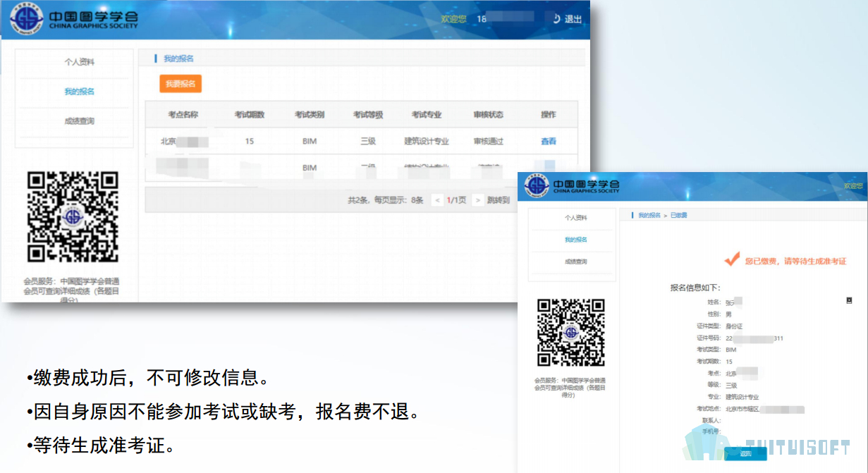
Task: Click the 1/1页 page indicator
Action: [x=457, y=200]
